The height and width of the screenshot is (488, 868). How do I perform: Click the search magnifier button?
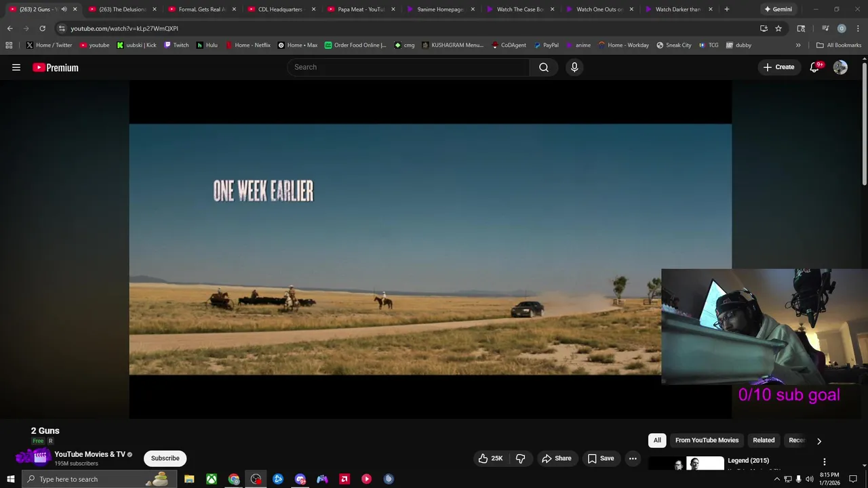[x=544, y=67]
